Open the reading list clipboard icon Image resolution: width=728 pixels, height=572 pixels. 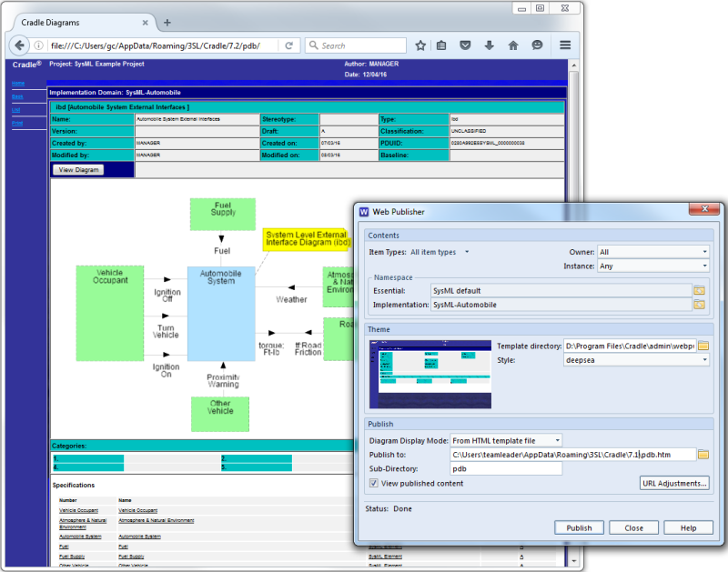(x=441, y=45)
